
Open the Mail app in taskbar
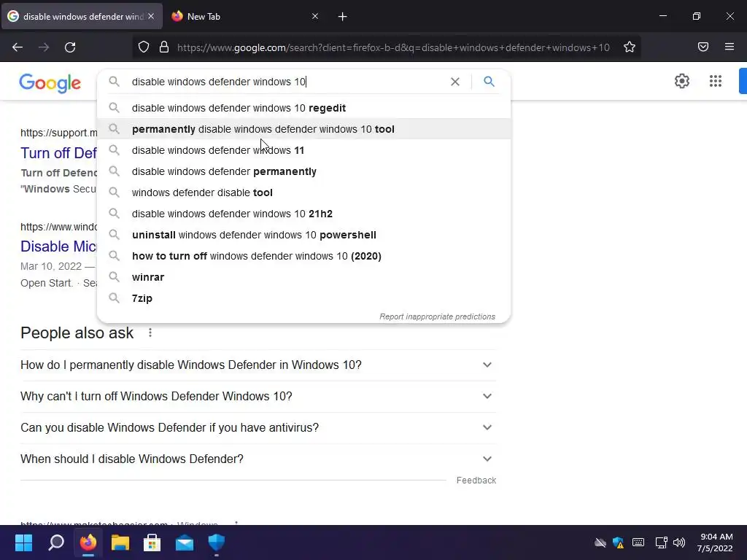[185, 542]
